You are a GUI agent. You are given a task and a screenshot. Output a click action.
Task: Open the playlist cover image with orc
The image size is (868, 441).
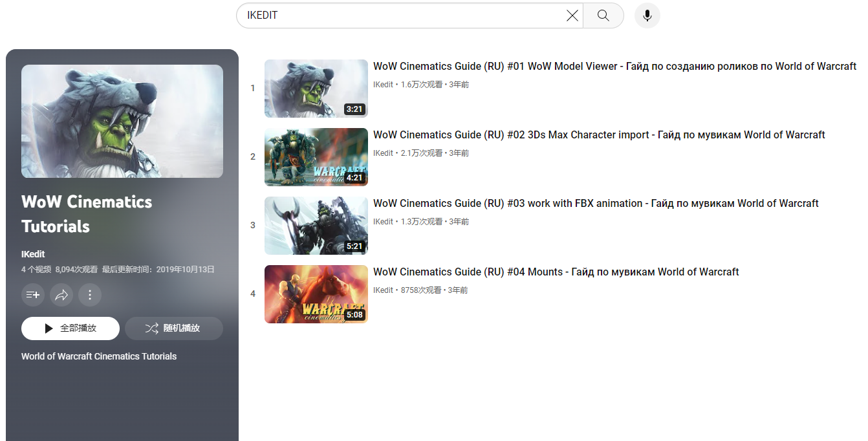(x=122, y=121)
